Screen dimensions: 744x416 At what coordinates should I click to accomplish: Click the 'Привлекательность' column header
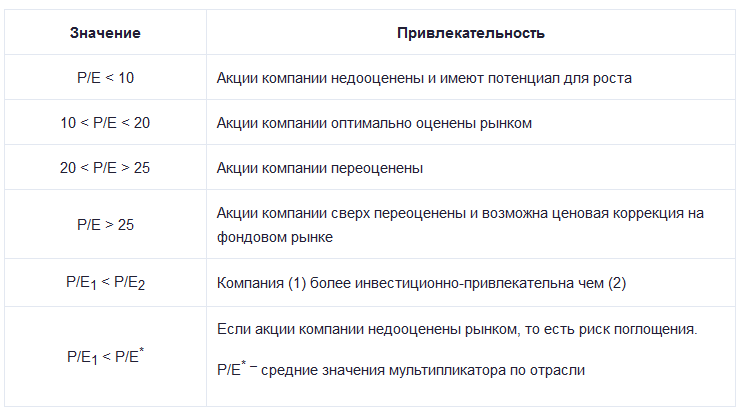(470, 33)
